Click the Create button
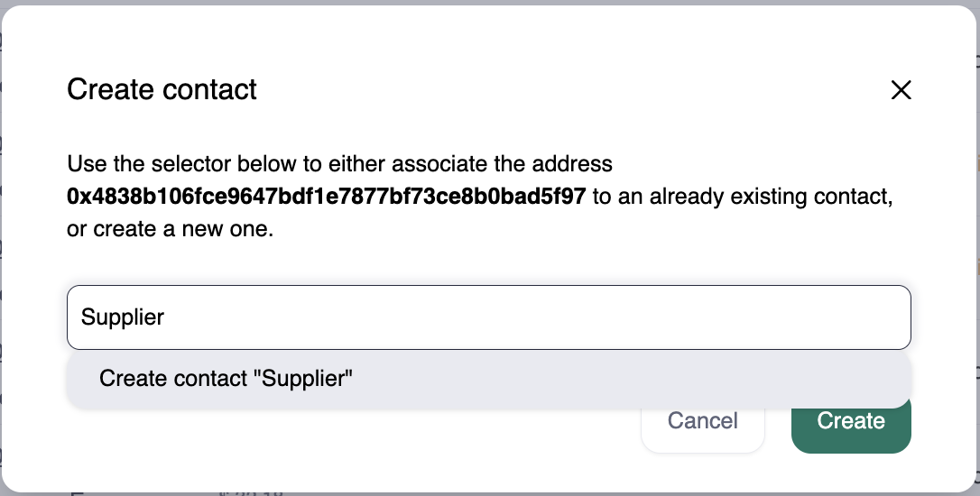The image size is (980, 496). tap(851, 423)
